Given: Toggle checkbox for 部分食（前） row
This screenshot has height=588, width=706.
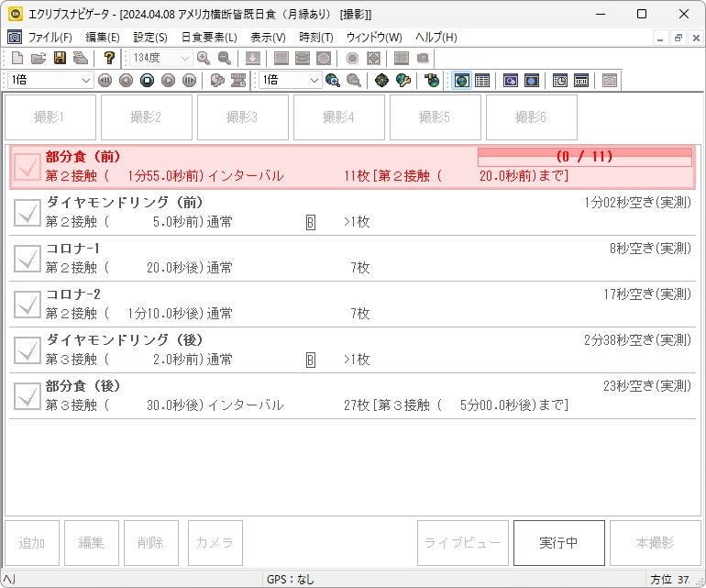Looking at the screenshot, I should (x=27, y=167).
